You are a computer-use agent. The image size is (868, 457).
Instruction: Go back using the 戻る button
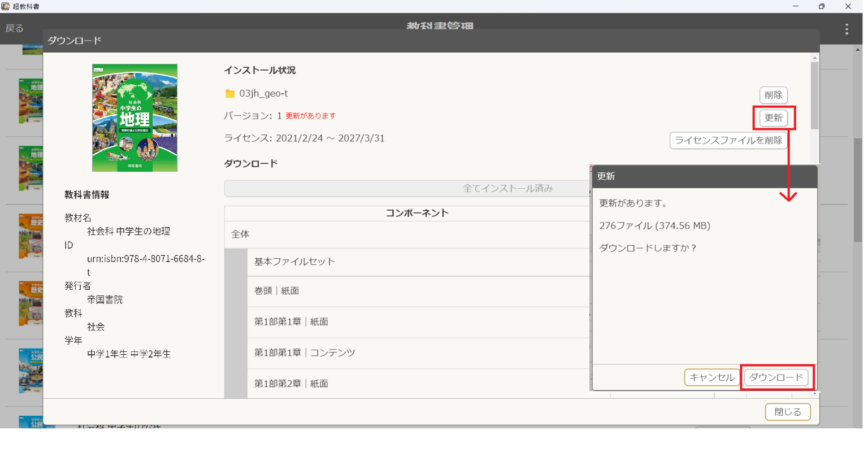tap(15, 28)
